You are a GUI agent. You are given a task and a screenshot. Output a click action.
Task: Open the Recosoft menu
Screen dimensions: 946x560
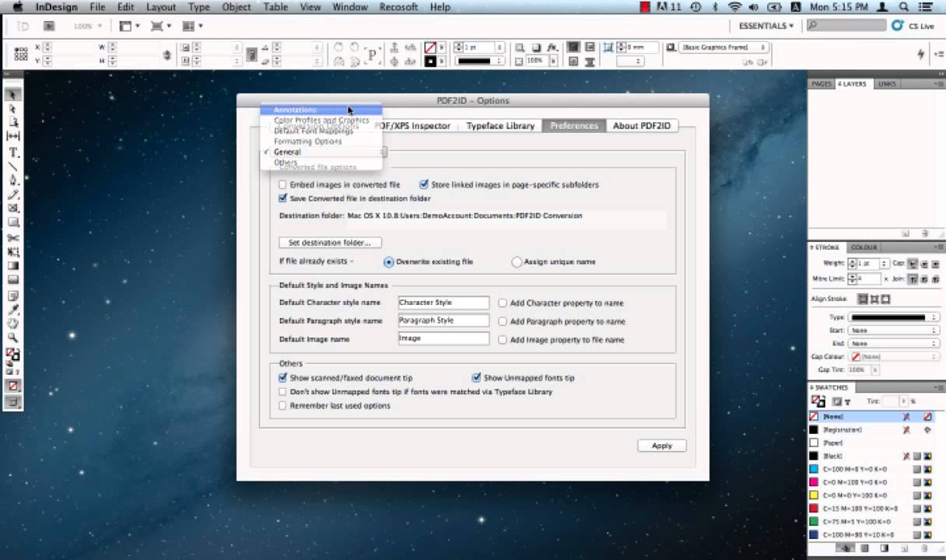[398, 7]
